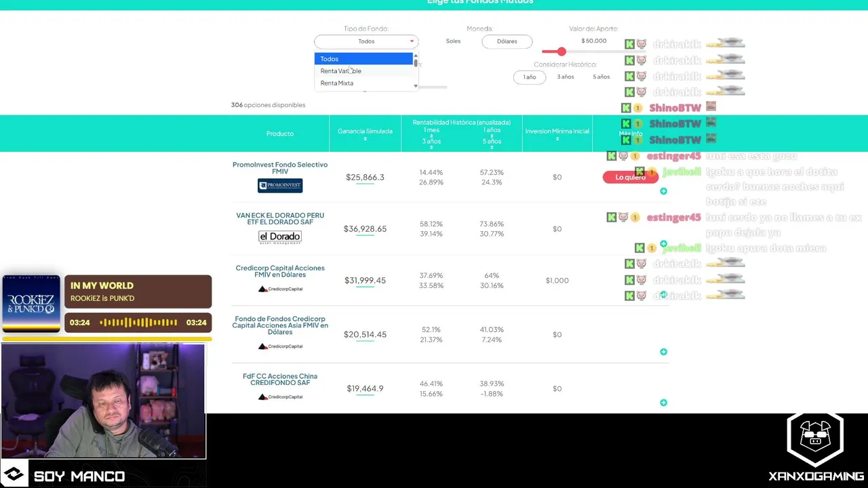
Task: Click CredicorpCapital logo under Acciones FMIV en Dólares
Action: pos(280,289)
